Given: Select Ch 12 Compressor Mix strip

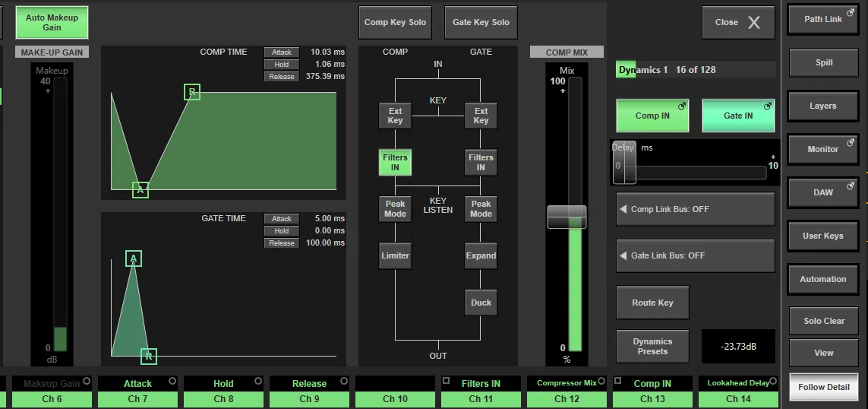Looking at the screenshot, I should pyautogui.click(x=567, y=392).
